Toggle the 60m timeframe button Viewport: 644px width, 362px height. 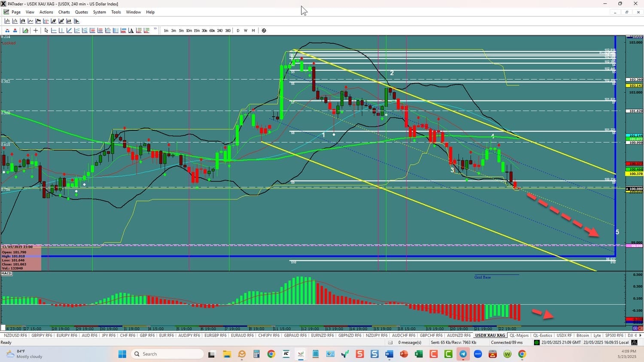212,30
